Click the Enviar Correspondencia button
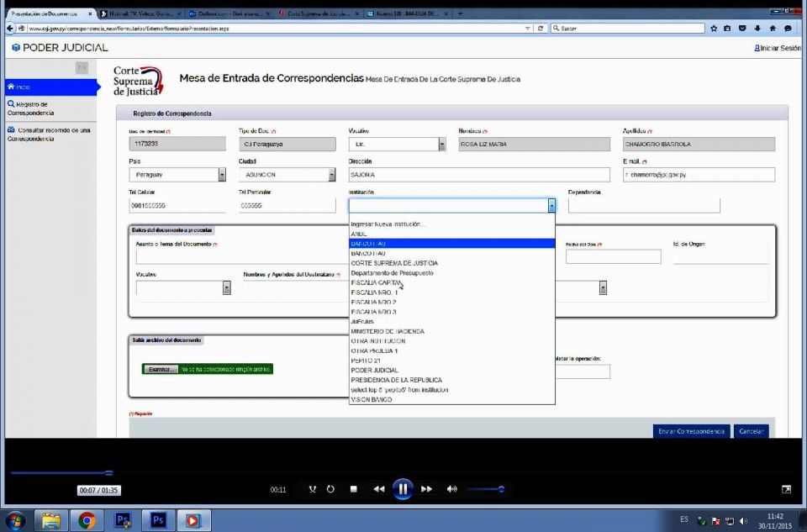The width and height of the screenshot is (807, 532). point(691,431)
